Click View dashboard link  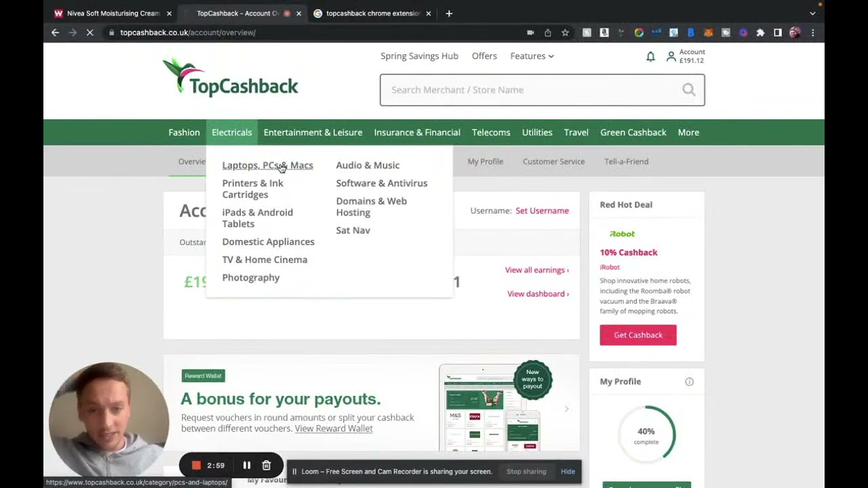(538, 293)
